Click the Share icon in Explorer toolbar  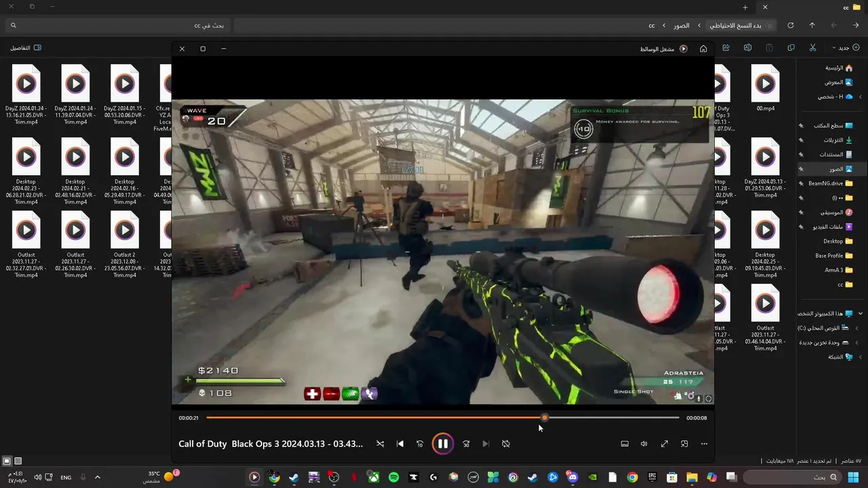[726, 47]
